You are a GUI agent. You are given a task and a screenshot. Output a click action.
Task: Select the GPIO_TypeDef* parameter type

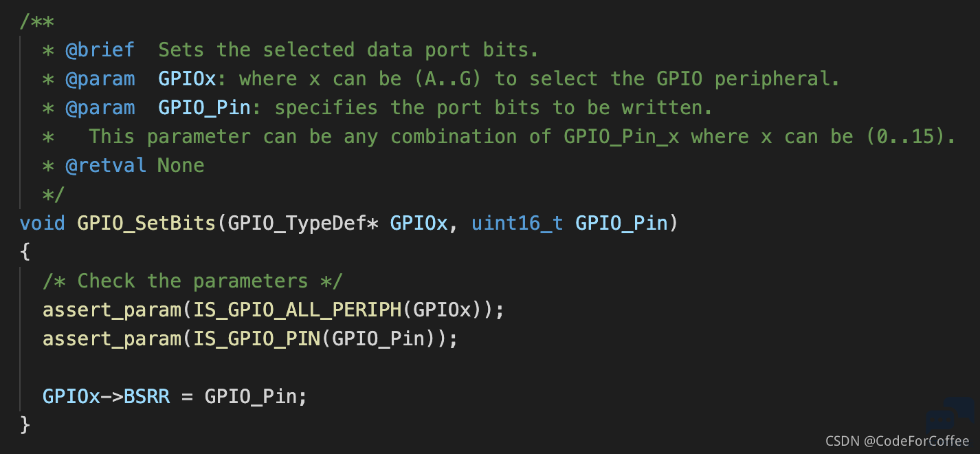click(303, 223)
